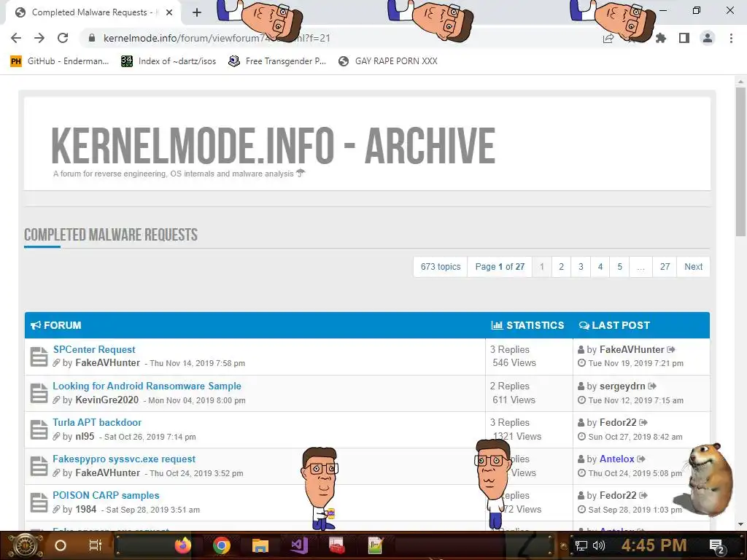Open Task View on taskbar

[x=96, y=545]
